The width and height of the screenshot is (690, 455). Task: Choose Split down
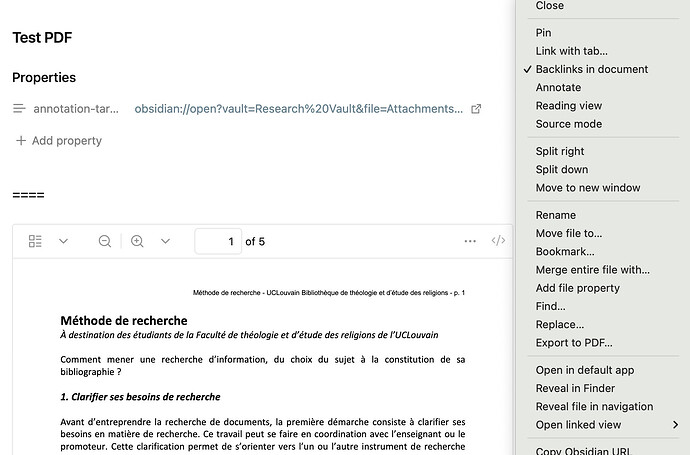(562, 169)
